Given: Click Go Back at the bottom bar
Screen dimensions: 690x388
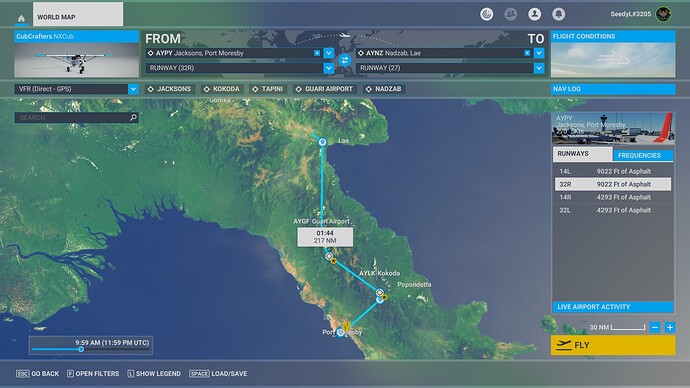Looking at the screenshot, I should (x=37, y=373).
